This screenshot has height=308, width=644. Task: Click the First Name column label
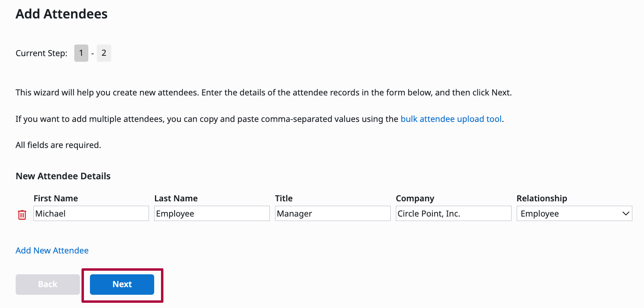coord(56,199)
